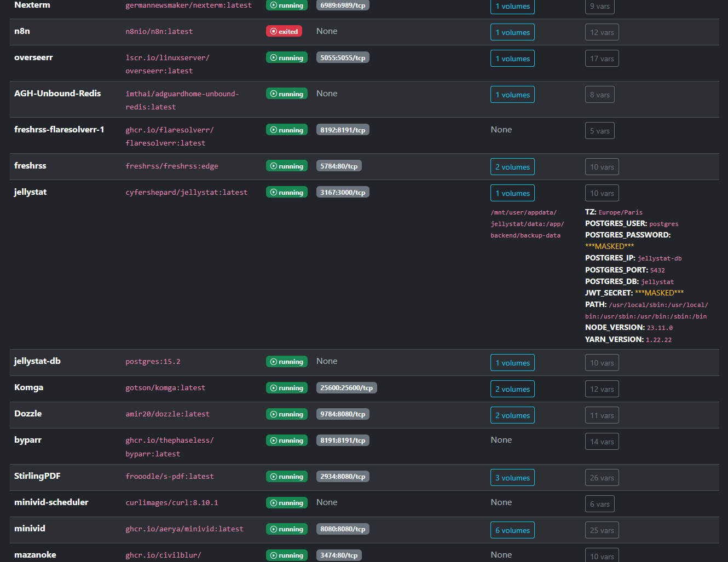Show n8n's 1 volumes list
728x562 pixels.
point(512,32)
